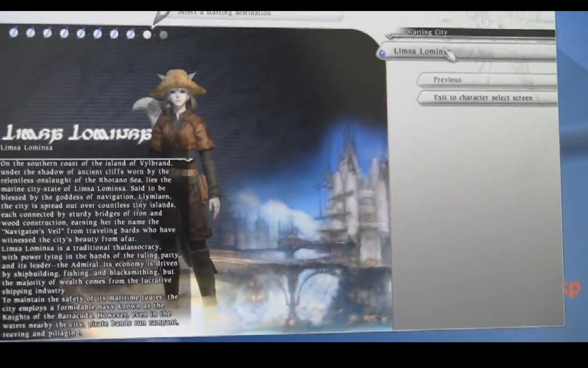The image size is (588, 368).
Task: Click the current white step indicator dot
Action: coord(147,35)
